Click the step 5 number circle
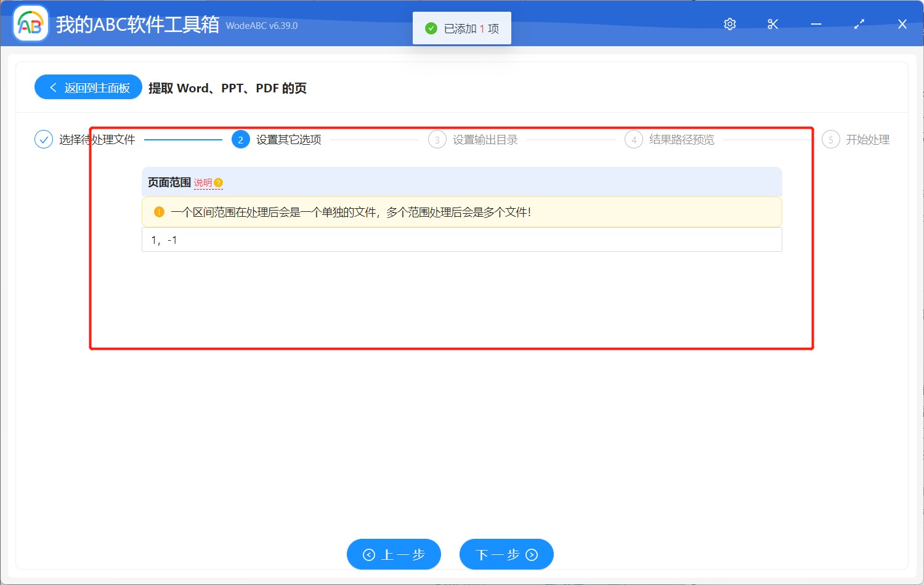Viewport: 924px width, 585px height. coord(830,140)
